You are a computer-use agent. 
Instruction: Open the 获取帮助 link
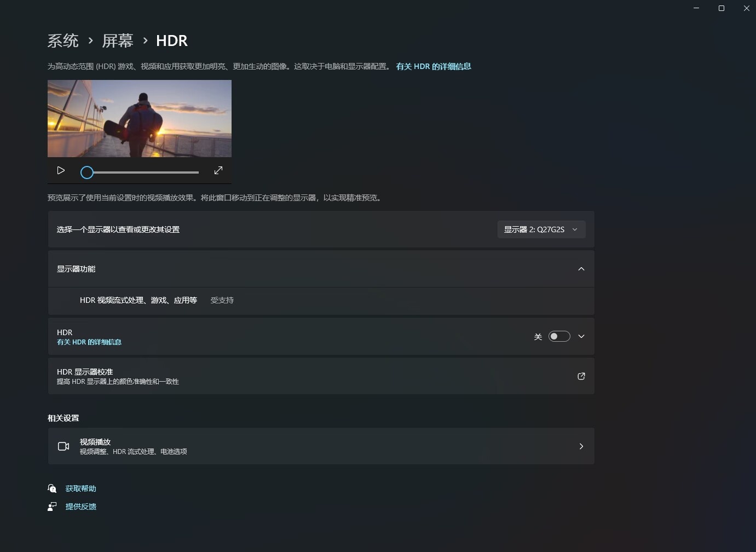81,488
